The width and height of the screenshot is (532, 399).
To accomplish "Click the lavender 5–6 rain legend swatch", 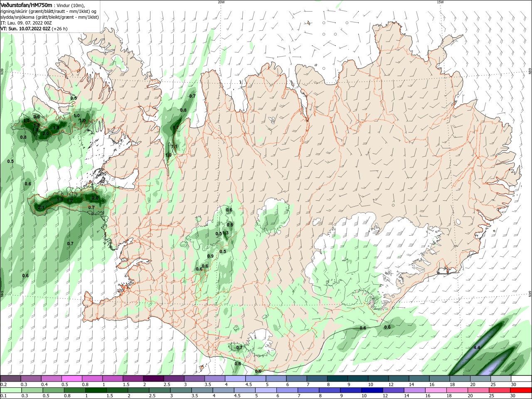I will point(266,390).
